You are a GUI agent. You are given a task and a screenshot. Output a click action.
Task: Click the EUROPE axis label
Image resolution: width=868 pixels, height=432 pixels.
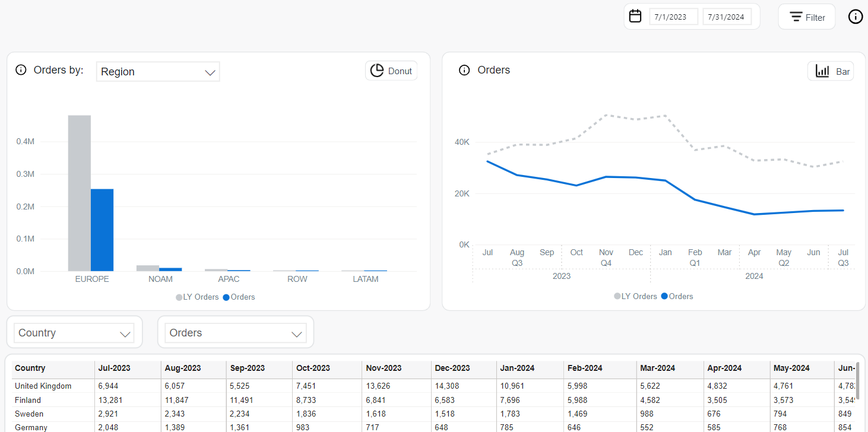92,279
